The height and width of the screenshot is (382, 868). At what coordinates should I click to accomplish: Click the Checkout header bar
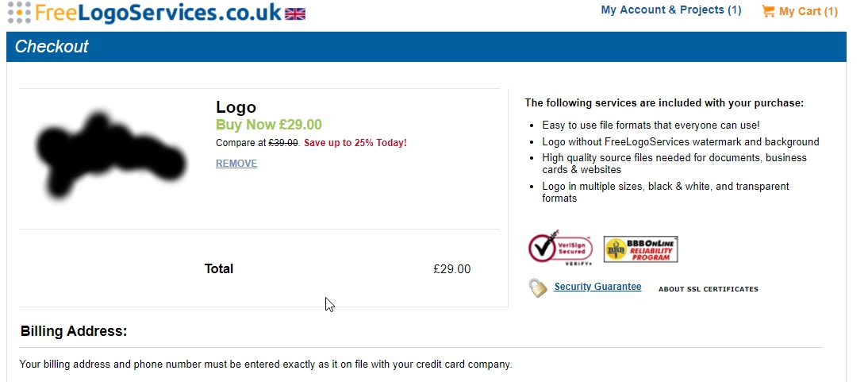click(x=426, y=47)
